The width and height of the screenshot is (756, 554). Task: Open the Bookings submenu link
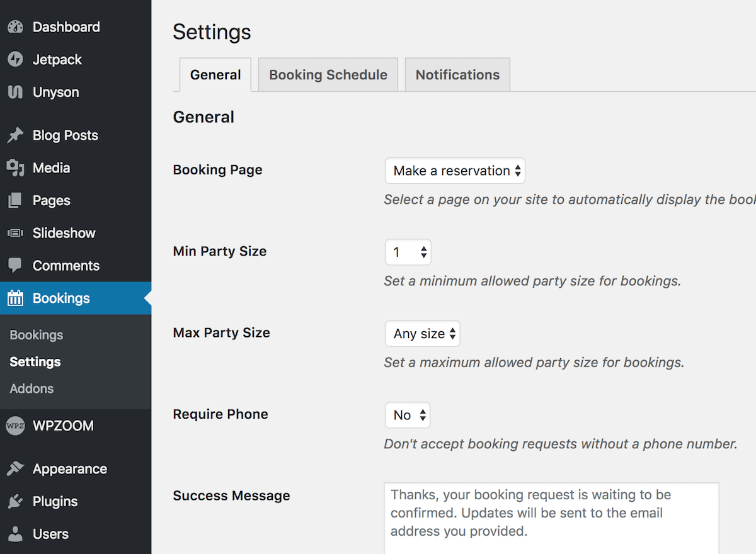pyautogui.click(x=37, y=335)
